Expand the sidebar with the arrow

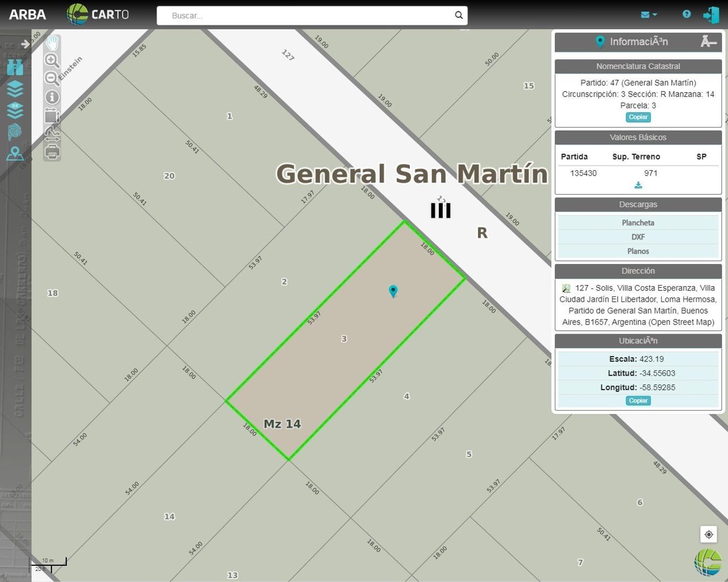click(25, 44)
